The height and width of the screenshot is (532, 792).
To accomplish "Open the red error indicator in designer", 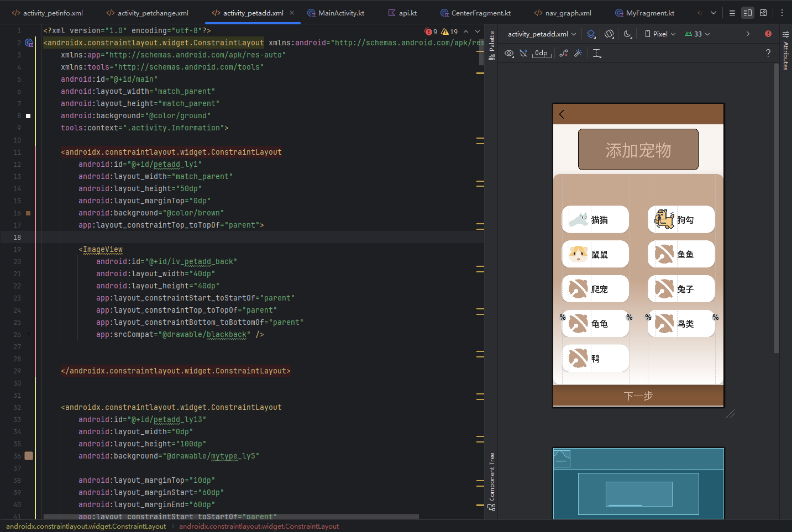I will pyautogui.click(x=768, y=34).
